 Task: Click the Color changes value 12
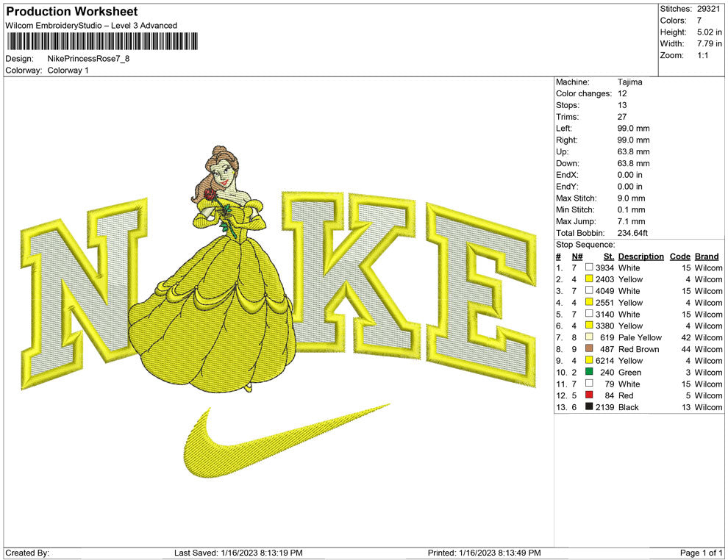point(622,93)
